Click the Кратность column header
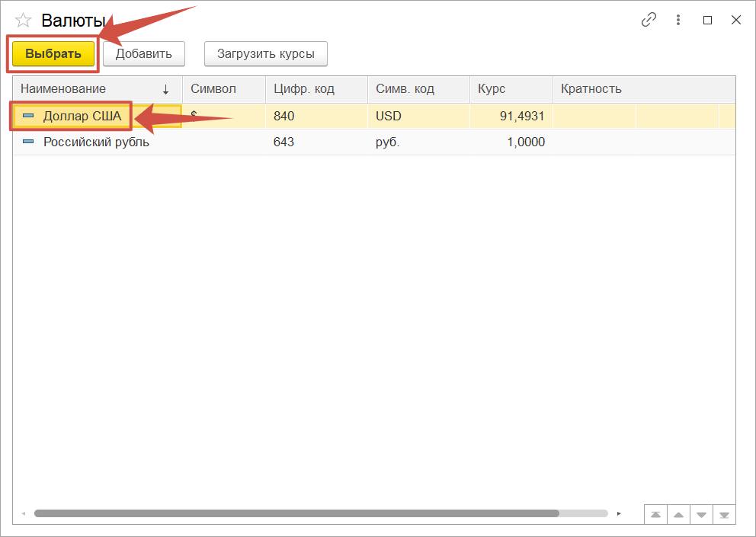This screenshot has width=756, height=537. [591, 89]
